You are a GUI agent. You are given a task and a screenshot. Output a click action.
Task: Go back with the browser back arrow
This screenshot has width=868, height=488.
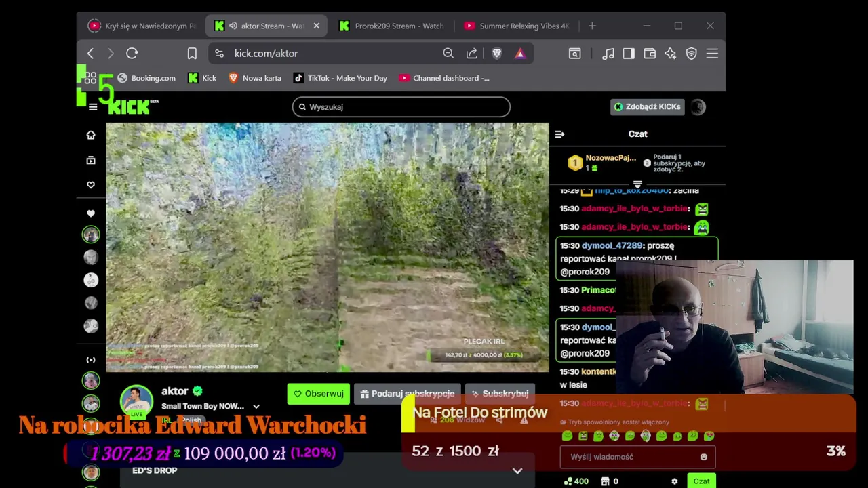(90, 53)
